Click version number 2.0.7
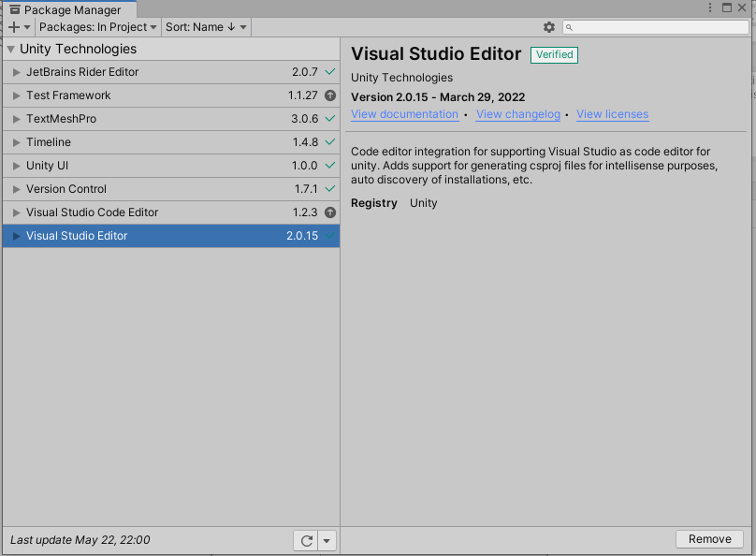 point(305,72)
